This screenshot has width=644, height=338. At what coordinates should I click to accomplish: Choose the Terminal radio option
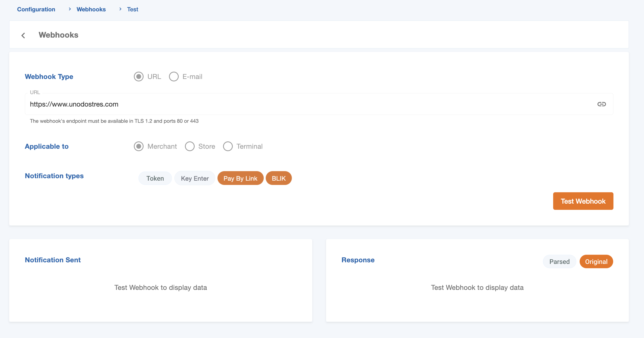click(x=228, y=146)
